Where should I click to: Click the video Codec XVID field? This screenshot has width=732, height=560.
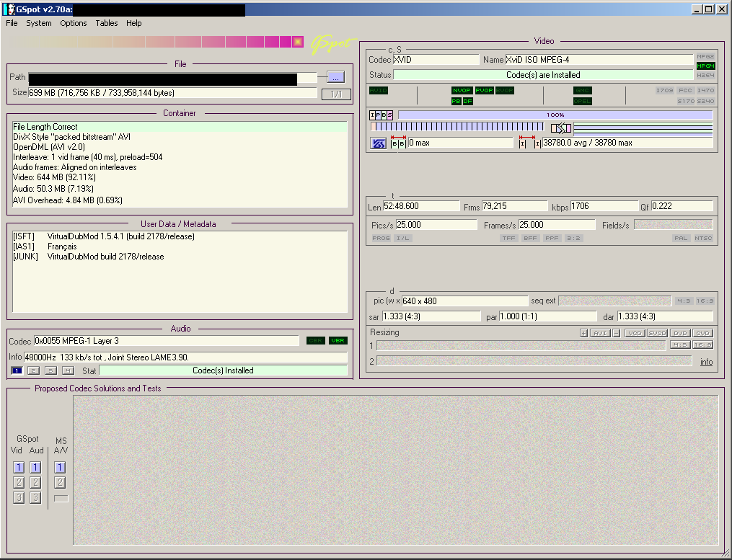coord(436,60)
